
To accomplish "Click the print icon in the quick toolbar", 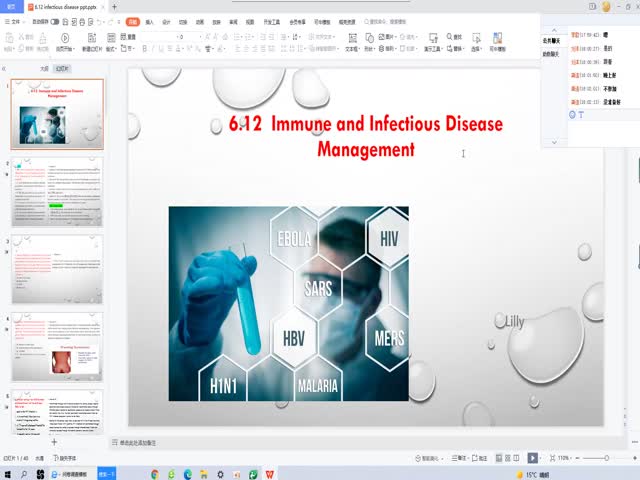I will point(82,22).
